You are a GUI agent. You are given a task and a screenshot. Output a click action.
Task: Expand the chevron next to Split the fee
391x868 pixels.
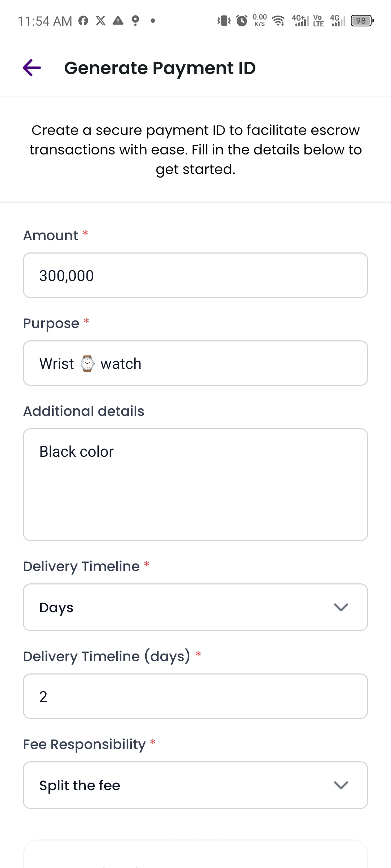coord(342,785)
